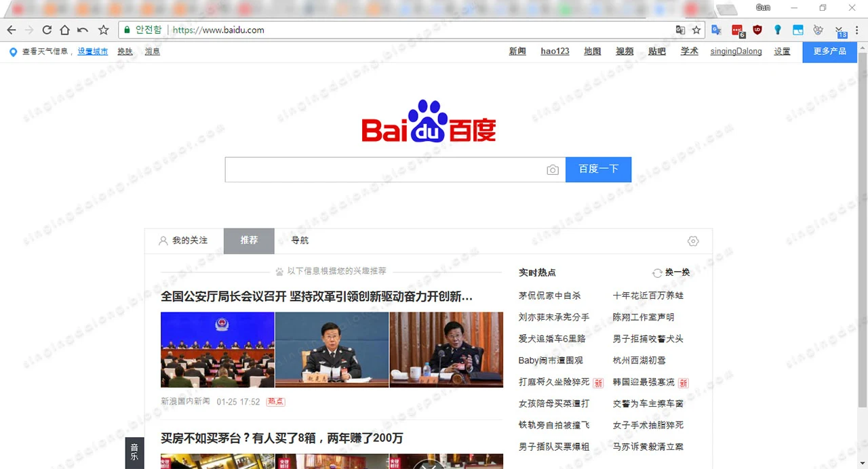Open hot topic 女孩陪母买菜遭打

(x=554, y=404)
